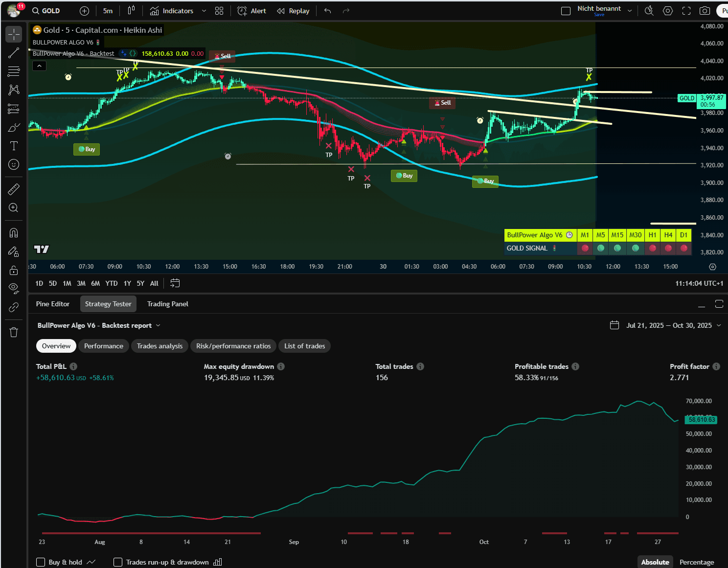This screenshot has width=728, height=568.
Task: Switch equity chart to Absolute
Action: (655, 562)
